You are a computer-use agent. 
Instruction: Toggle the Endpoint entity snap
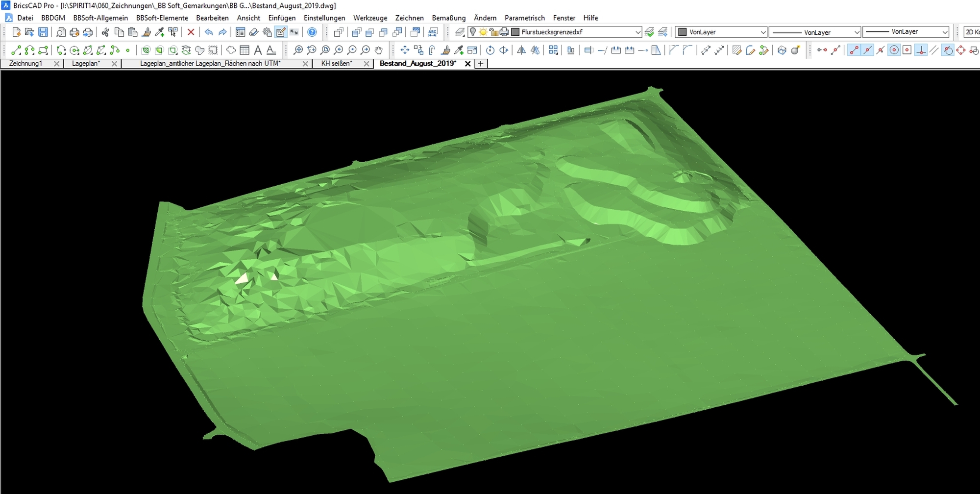[x=854, y=50]
